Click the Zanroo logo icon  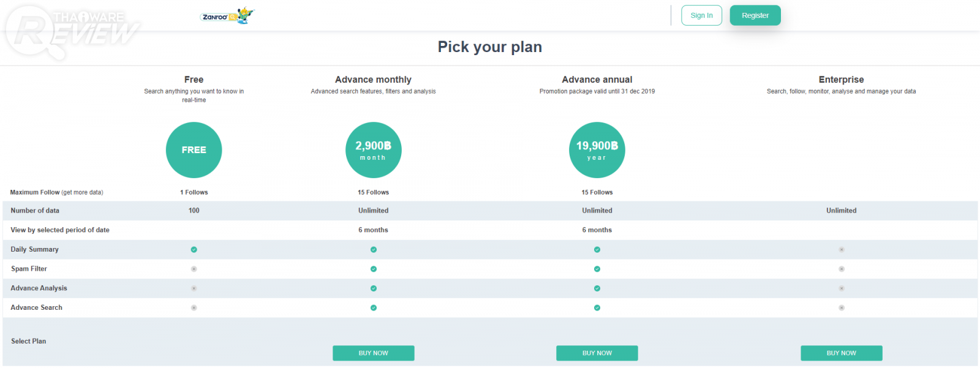[x=227, y=16]
